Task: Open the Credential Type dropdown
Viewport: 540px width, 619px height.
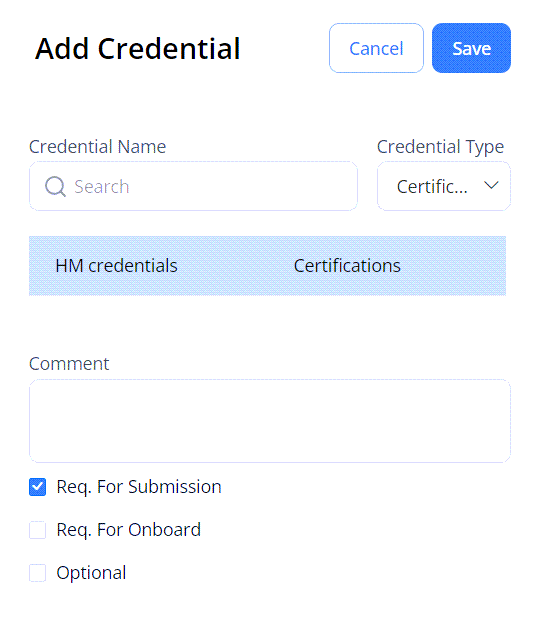Action: click(x=444, y=186)
